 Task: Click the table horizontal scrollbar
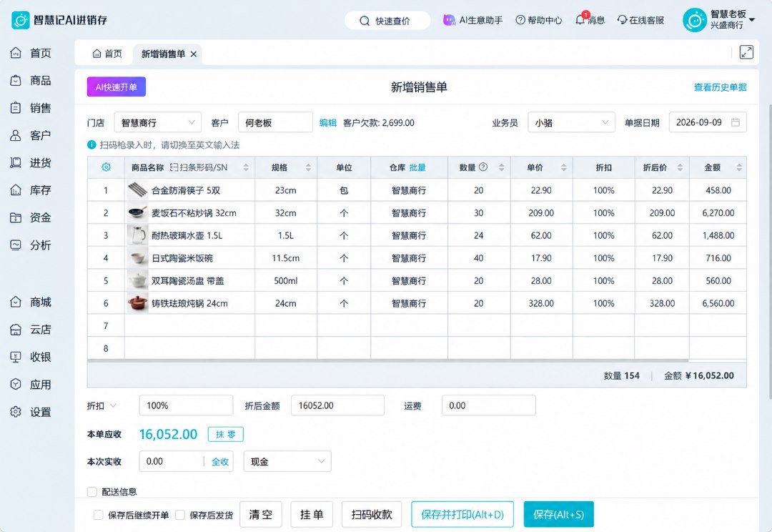tap(387, 361)
